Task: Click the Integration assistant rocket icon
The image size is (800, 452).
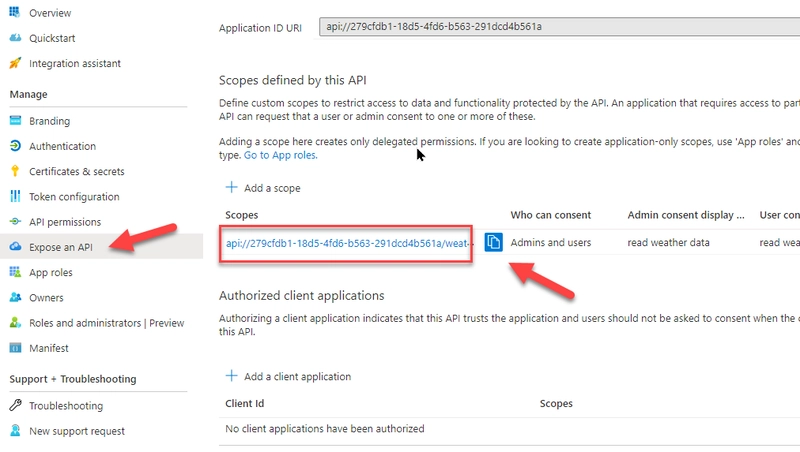Action: [x=15, y=63]
